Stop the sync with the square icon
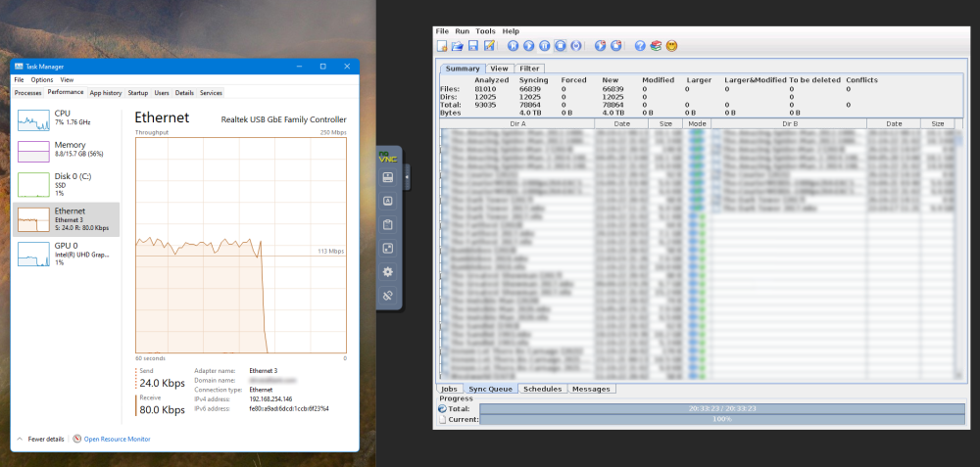The height and width of the screenshot is (467, 980). point(561,46)
